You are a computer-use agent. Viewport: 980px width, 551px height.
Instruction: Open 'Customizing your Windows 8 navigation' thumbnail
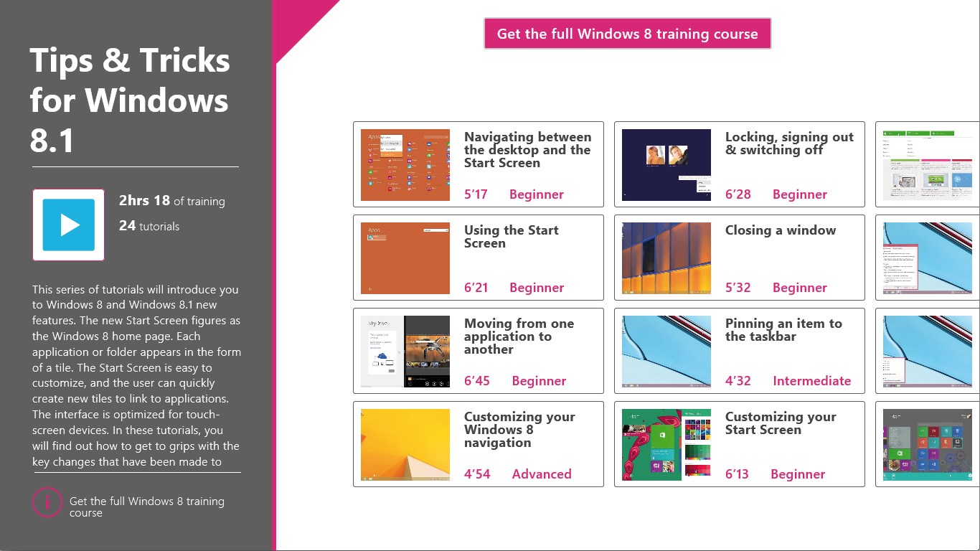pyautogui.click(x=405, y=445)
